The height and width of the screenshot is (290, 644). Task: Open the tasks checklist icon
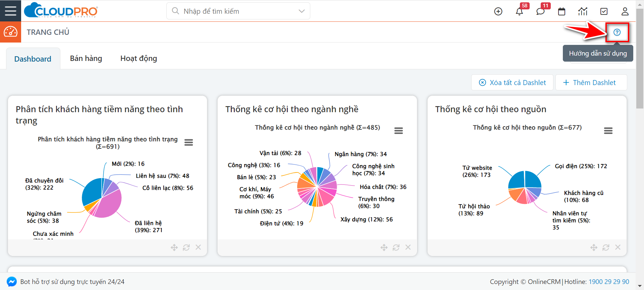tap(604, 11)
